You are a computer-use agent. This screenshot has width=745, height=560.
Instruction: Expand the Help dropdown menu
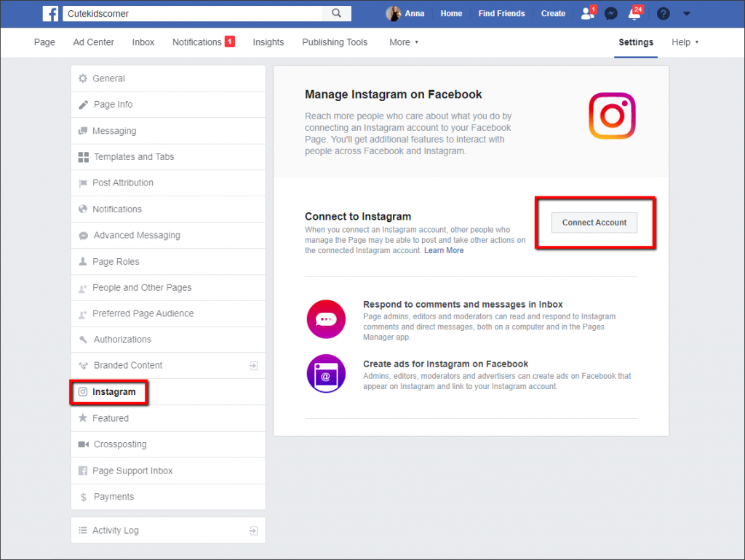685,42
